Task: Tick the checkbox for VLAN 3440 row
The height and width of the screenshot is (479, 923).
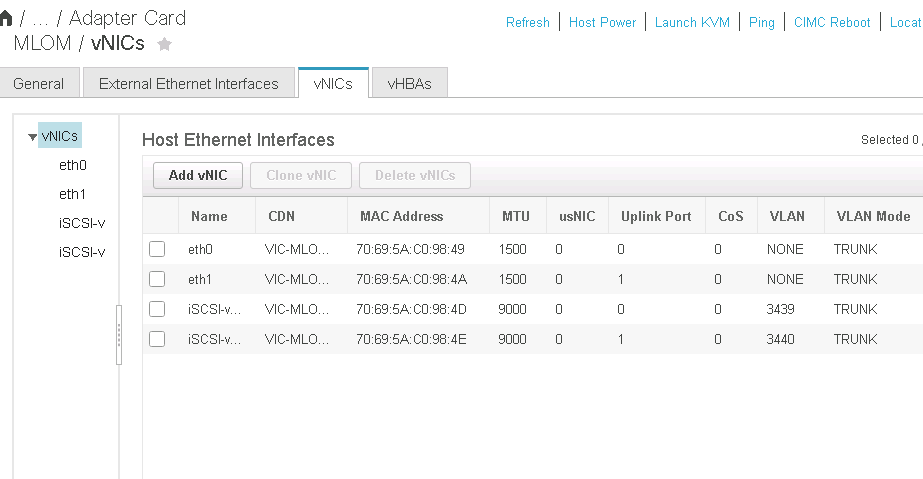Action: pyautogui.click(x=157, y=340)
